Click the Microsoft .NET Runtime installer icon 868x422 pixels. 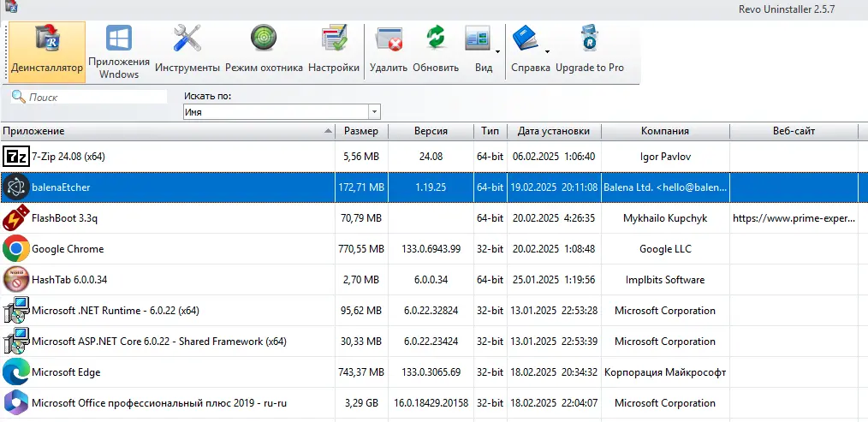coord(15,311)
